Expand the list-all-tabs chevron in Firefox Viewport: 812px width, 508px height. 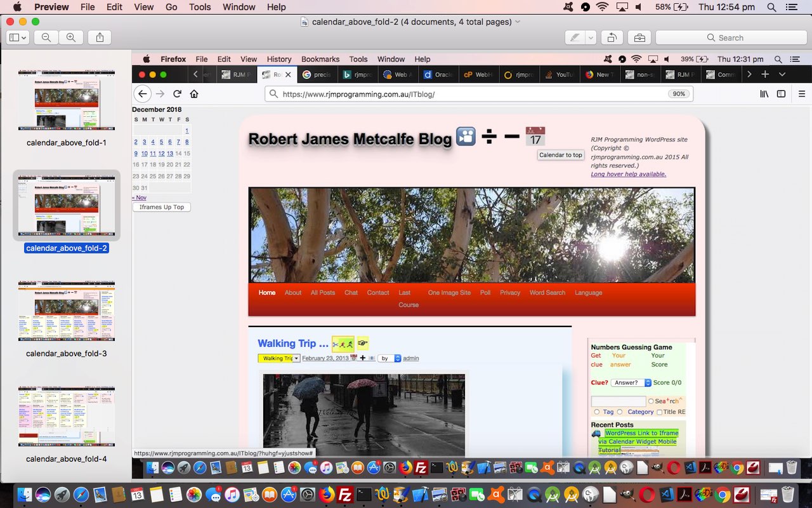(x=782, y=74)
